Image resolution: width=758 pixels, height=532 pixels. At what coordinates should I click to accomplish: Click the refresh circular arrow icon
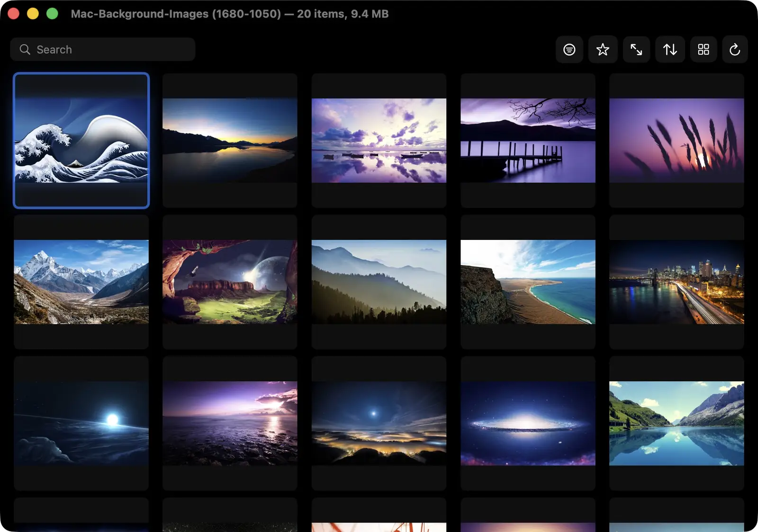pyautogui.click(x=735, y=49)
